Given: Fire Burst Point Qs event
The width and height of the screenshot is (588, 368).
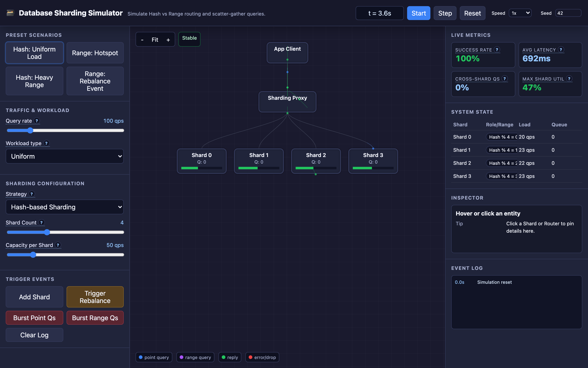Looking at the screenshot, I should tap(35, 318).
